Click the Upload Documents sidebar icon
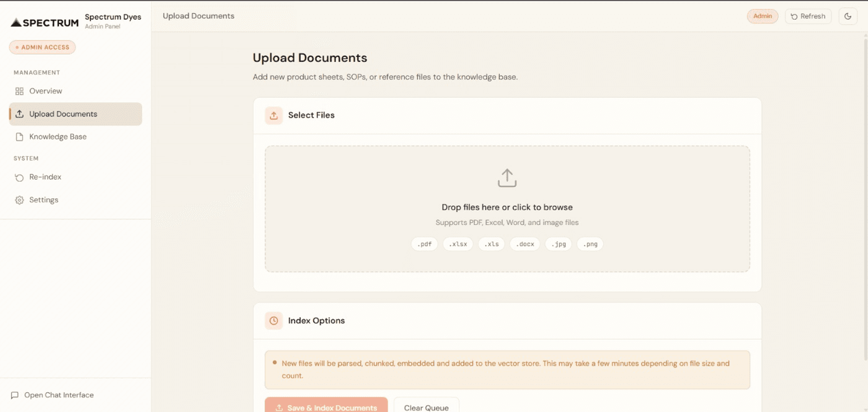868x412 pixels. tap(19, 114)
